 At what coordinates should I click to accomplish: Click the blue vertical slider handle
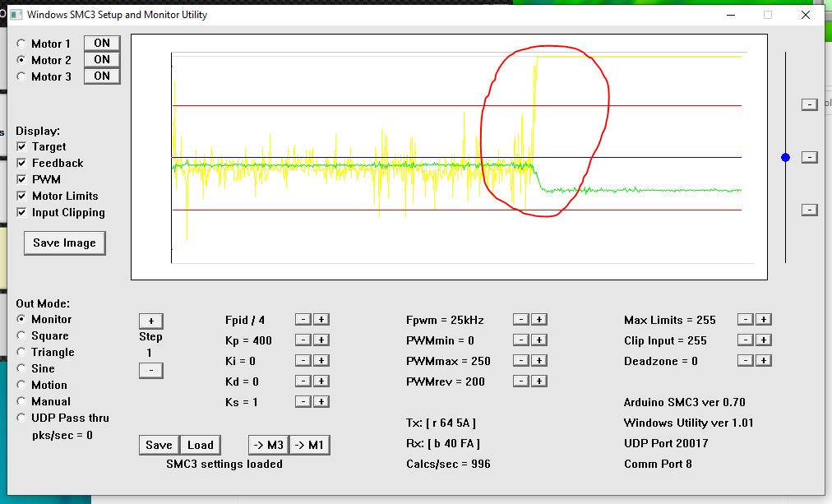(785, 157)
